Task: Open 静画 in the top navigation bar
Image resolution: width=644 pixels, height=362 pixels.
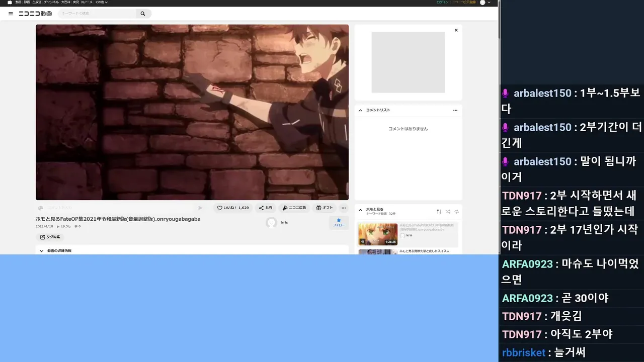Action: 27,3
